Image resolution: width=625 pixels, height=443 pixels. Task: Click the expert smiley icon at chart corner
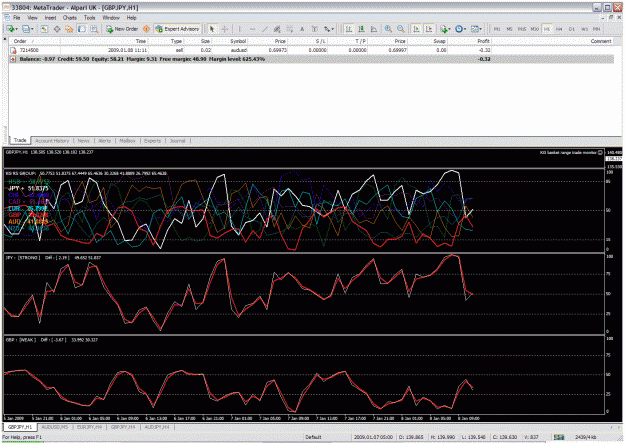[600, 152]
